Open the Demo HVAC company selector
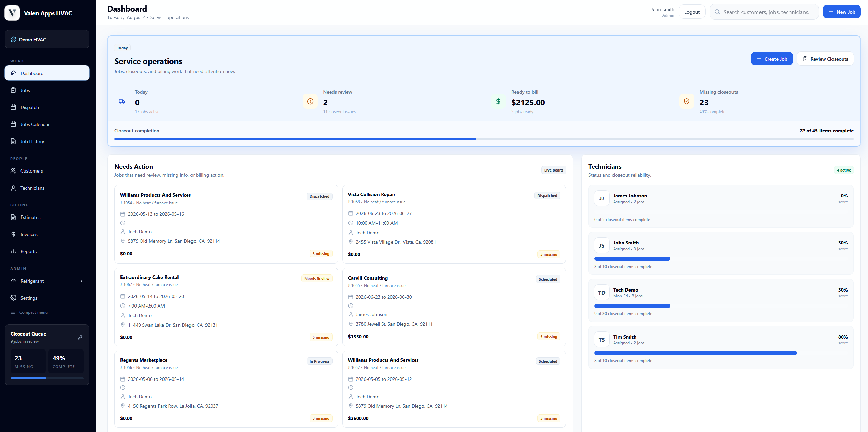 47,39
